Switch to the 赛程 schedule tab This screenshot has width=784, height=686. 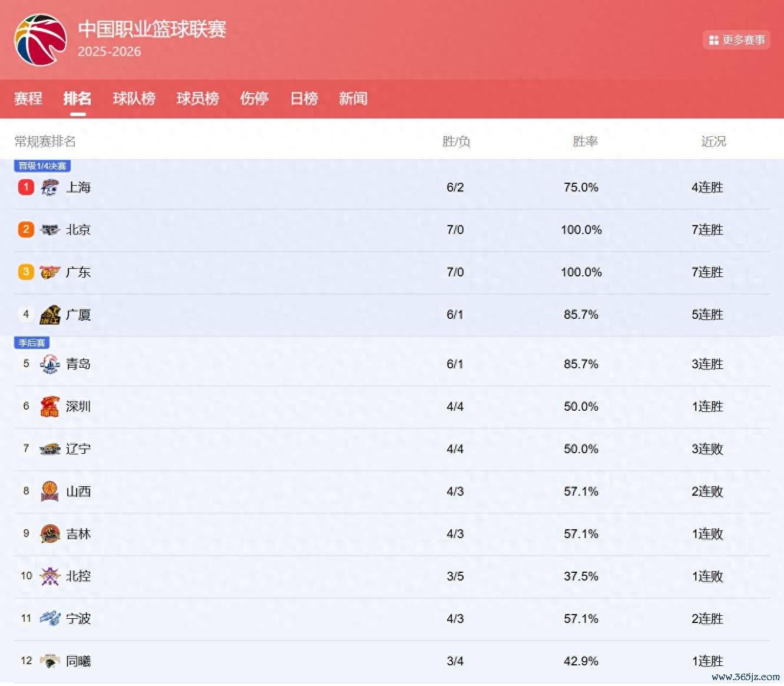coord(28,98)
